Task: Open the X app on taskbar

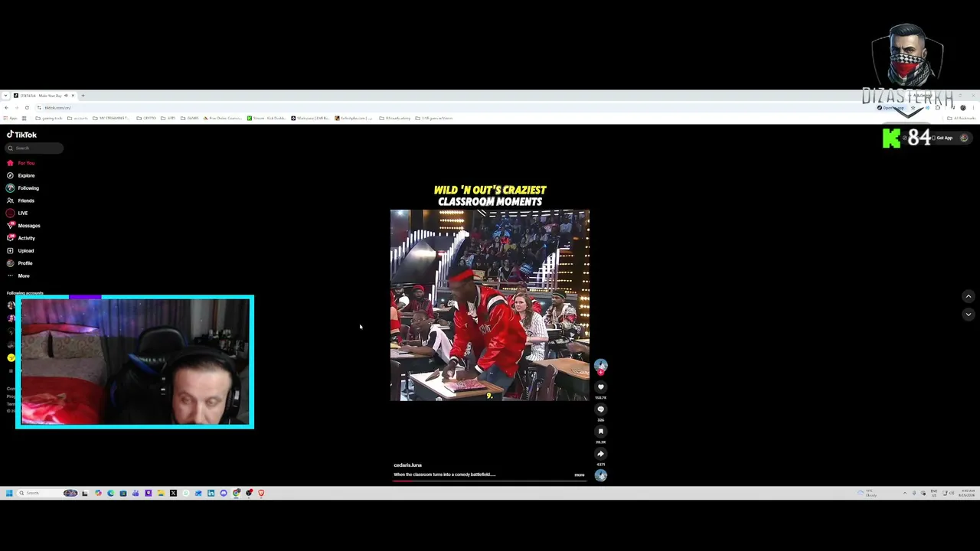Action: click(173, 494)
